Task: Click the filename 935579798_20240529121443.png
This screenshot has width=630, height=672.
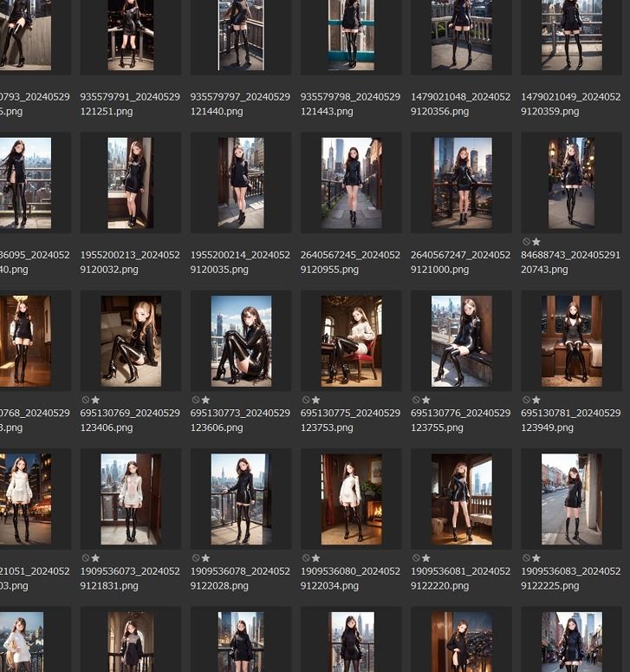Action: 351,104
